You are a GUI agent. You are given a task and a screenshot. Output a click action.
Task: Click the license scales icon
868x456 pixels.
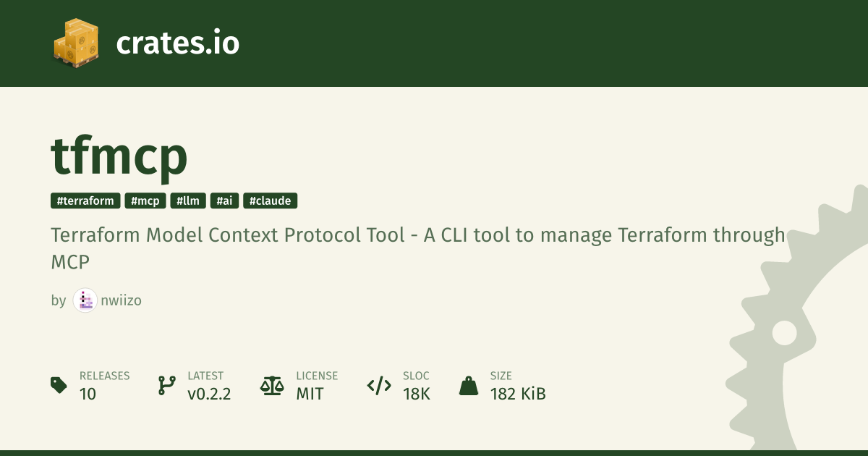coord(272,385)
